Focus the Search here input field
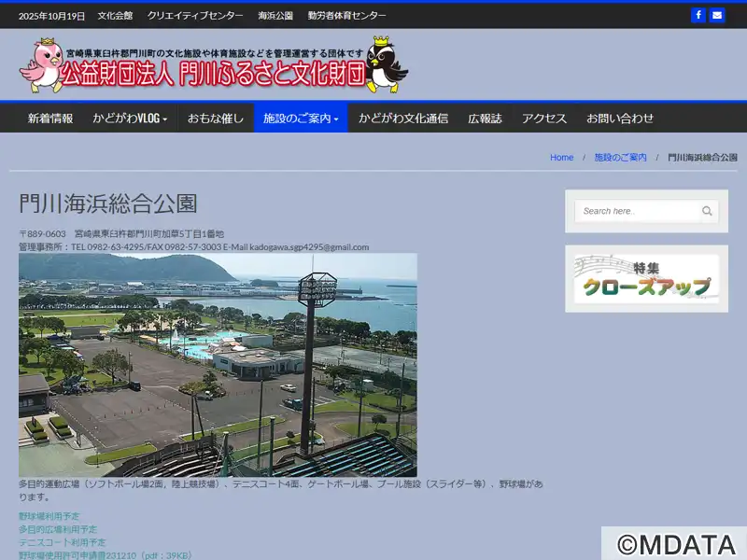 [x=639, y=211]
